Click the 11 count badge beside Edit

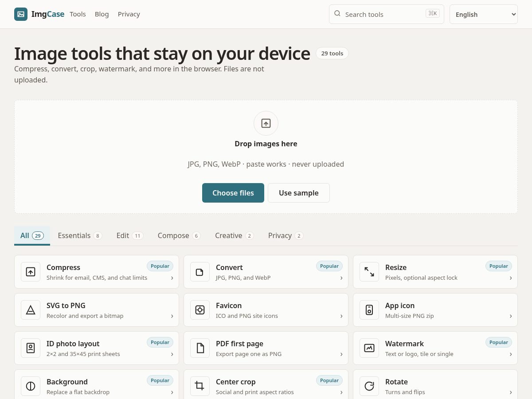coord(138,236)
